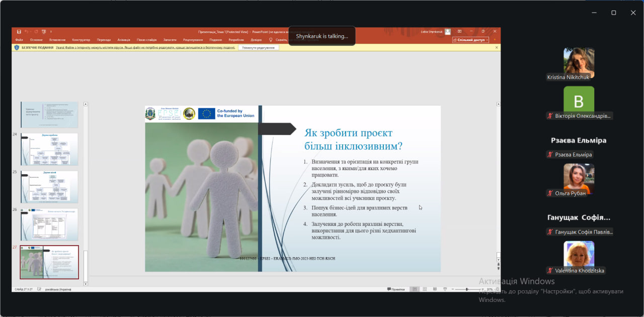
Task: Open the Показ слайдів ribbon tab
Action: coord(146,40)
